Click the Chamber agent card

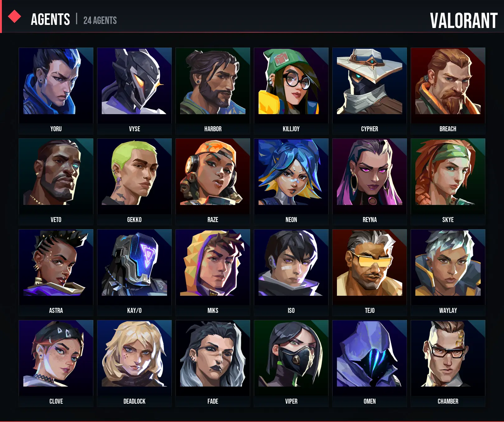pos(448,363)
